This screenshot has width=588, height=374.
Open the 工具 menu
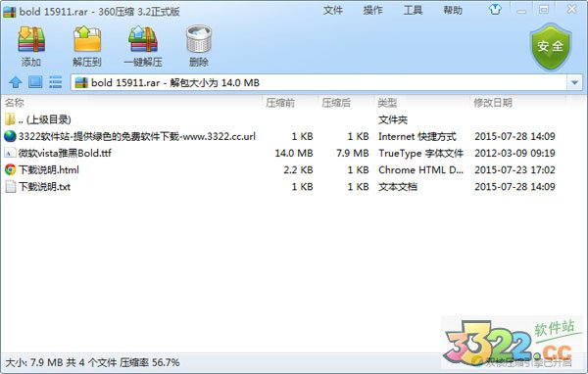click(413, 10)
